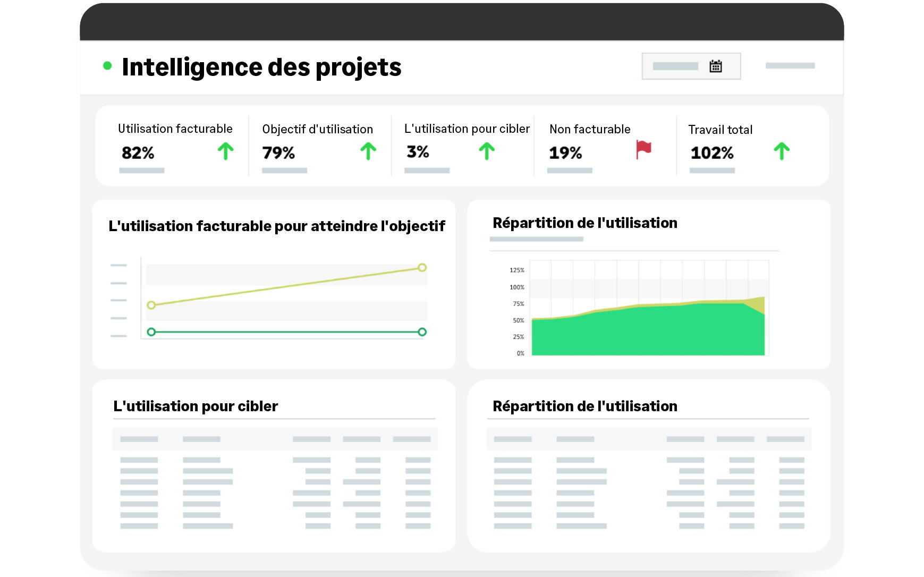The height and width of the screenshot is (577, 924).
Task: Click the 'Utilisation facturable' metric label
Action: [x=175, y=129]
